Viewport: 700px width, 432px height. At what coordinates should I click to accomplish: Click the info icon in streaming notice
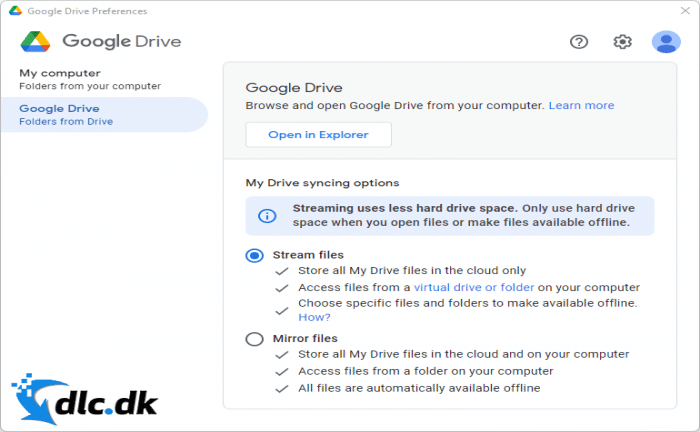[x=267, y=216]
